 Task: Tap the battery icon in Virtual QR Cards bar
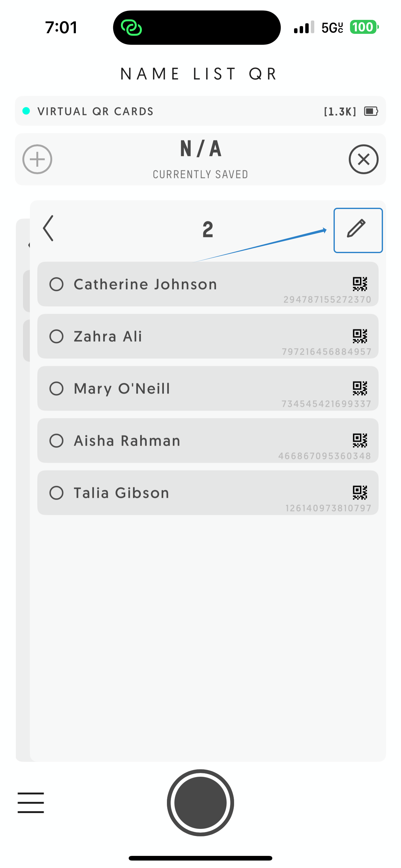coord(371,111)
